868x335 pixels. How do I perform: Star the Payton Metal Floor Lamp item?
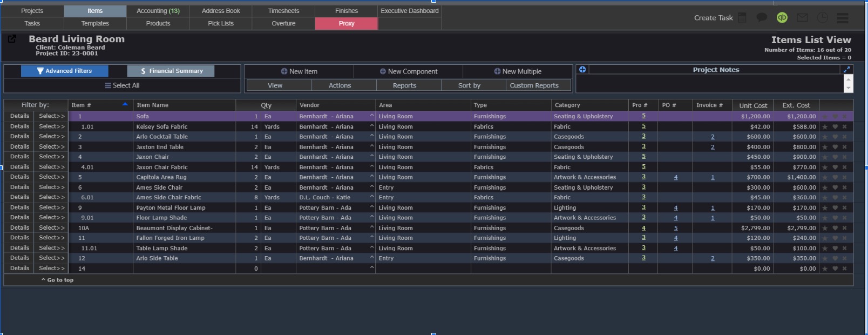tap(825, 208)
